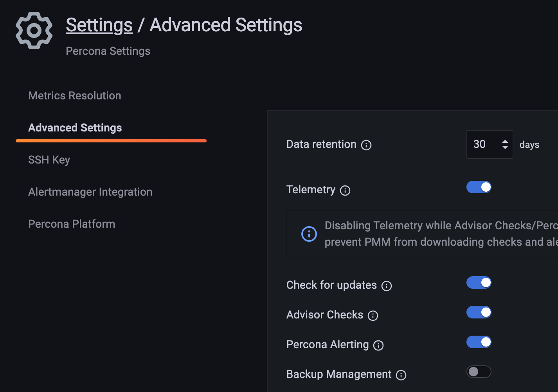The height and width of the screenshot is (392, 558).
Task: Turn off Check for updates switch
Action: click(x=479, y=282)
